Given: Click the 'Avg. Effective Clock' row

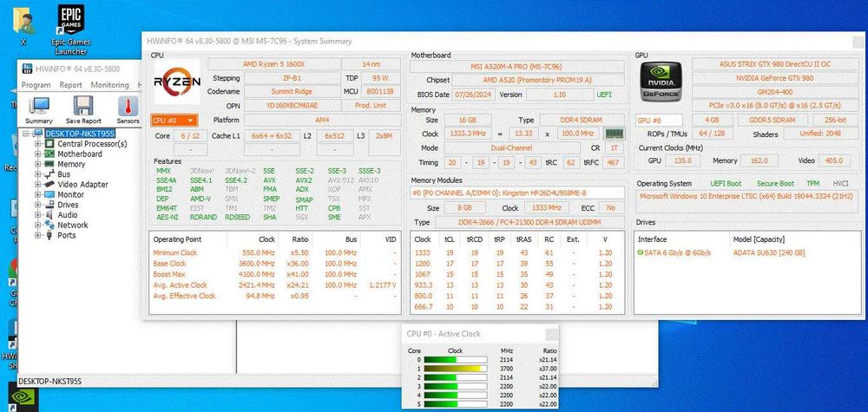Looking at the screenshot, I should (x=274, y=296).
